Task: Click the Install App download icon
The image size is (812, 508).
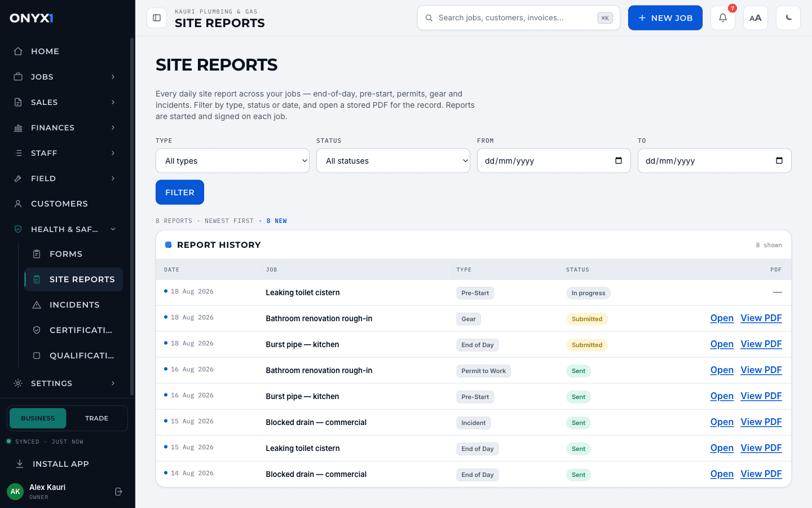Action: pos(20,464)
